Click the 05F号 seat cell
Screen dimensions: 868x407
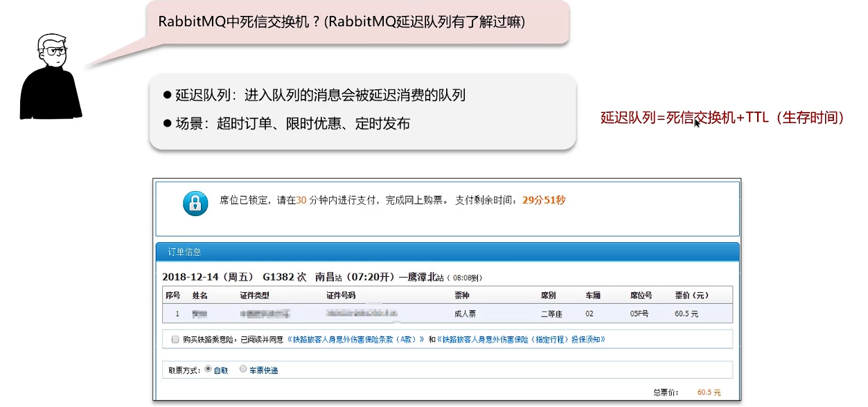(x=640, y=314)
